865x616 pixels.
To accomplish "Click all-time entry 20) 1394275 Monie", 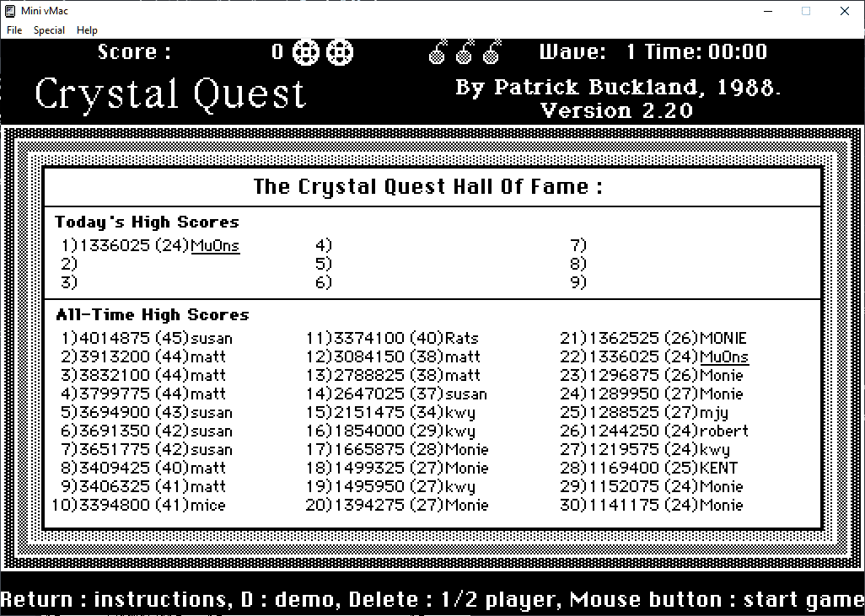I will click(x=397, y=505).
